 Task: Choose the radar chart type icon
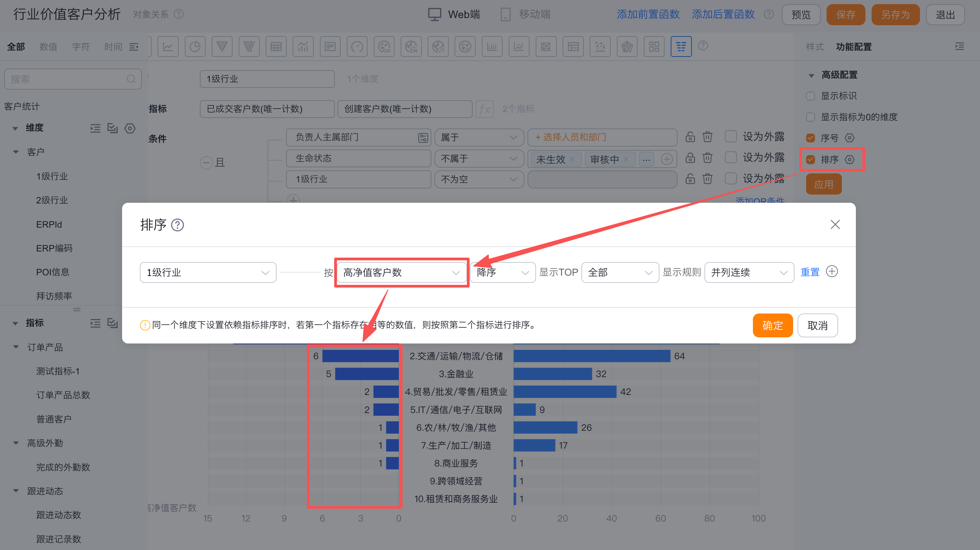[x=627, y=47]
